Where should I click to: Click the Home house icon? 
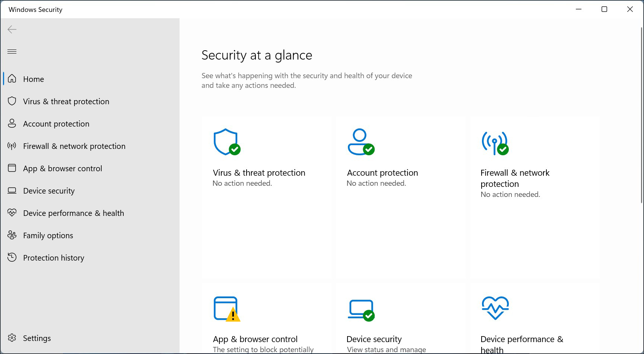pyautogui.click(x=12, y=79)
